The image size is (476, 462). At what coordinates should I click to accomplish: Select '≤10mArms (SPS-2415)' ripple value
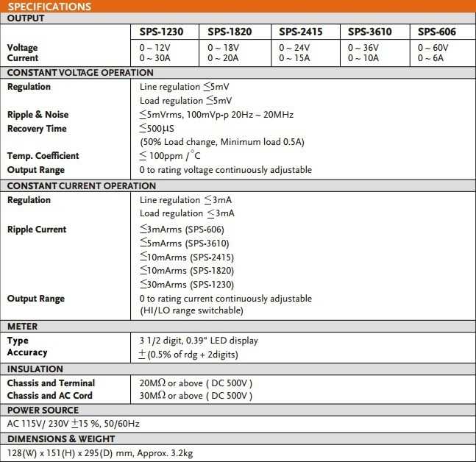[187, 257]
